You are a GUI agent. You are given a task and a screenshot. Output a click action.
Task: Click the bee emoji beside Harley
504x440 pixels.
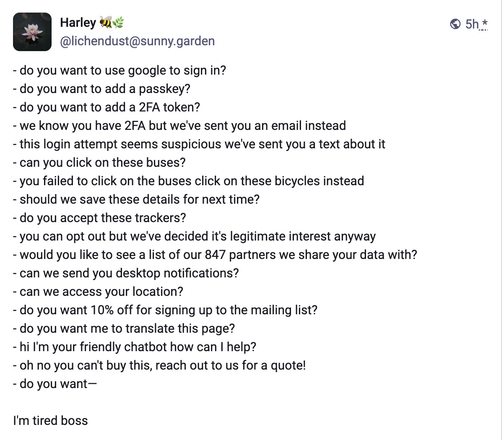tap(106, 22)
